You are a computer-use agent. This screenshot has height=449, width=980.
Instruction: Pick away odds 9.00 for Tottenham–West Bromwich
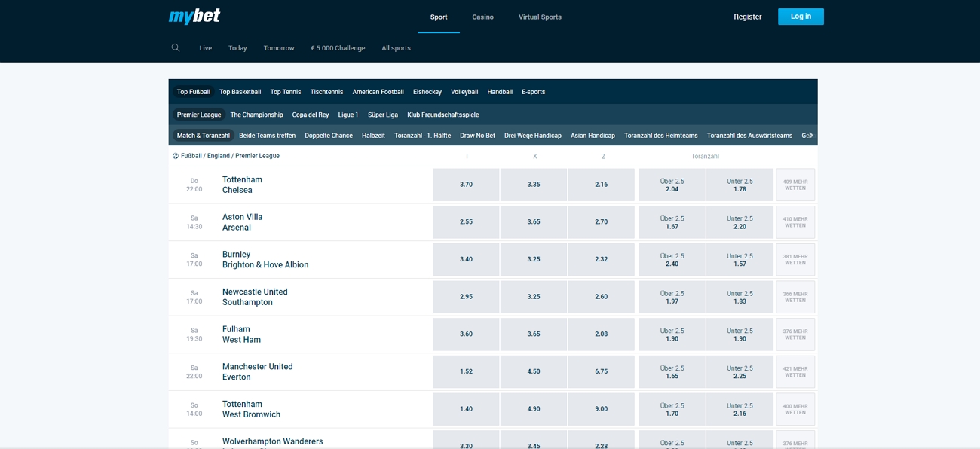coord(601,409)
